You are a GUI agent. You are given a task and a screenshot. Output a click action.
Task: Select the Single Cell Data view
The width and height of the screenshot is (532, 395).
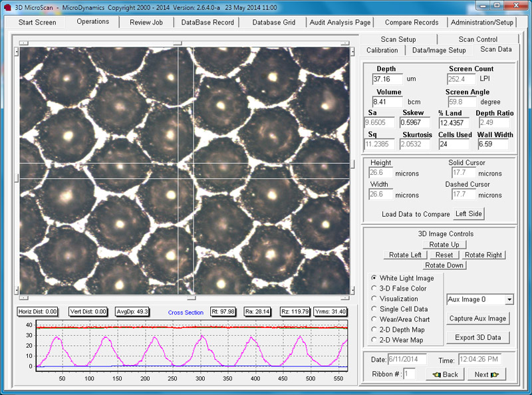pos(374,309)
